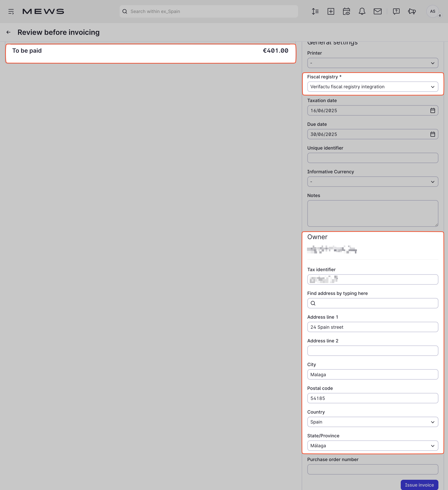This screenshot has height=490, width=448.
Task: Click the Owner section heading
Action: pyautogui.click(x=317, y=237)
